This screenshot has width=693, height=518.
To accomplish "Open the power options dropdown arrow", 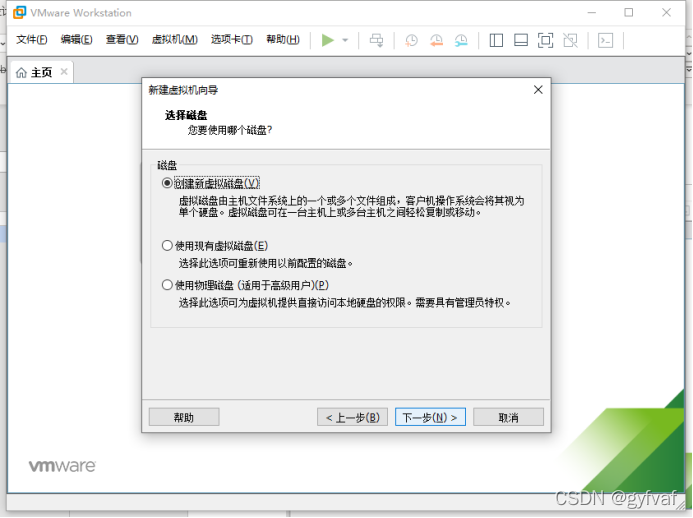I will point(345,40).
